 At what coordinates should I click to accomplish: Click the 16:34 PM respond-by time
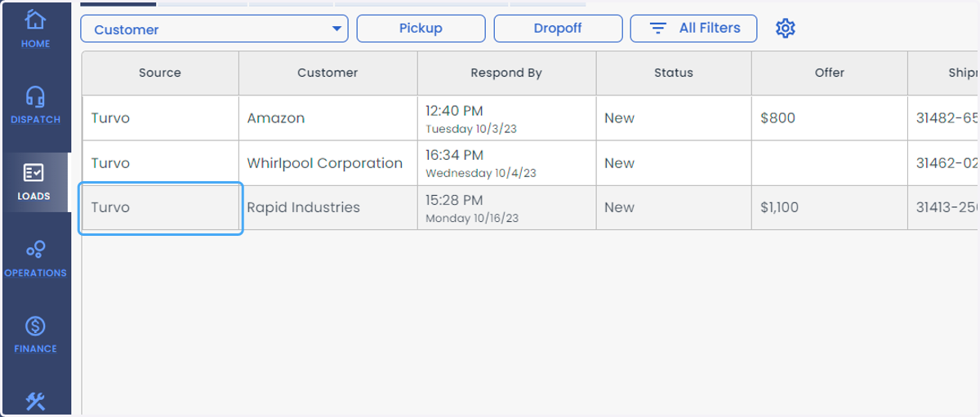pos(454,155)
